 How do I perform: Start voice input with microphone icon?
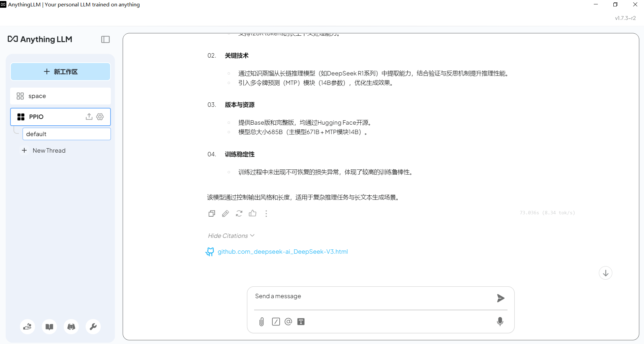(500, 321)
